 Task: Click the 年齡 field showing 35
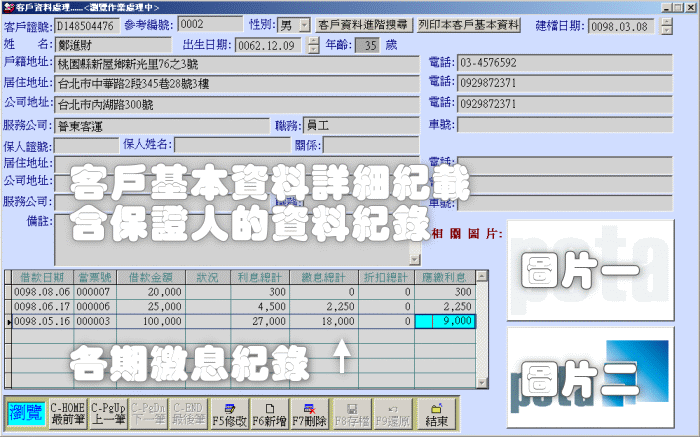[x=367, y=45]
